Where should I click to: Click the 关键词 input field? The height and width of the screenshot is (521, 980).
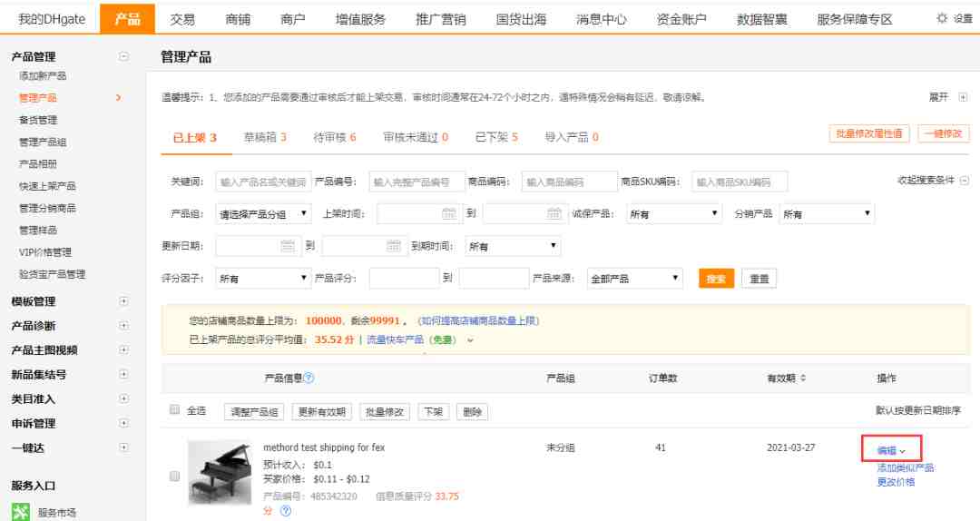[263, 182]
